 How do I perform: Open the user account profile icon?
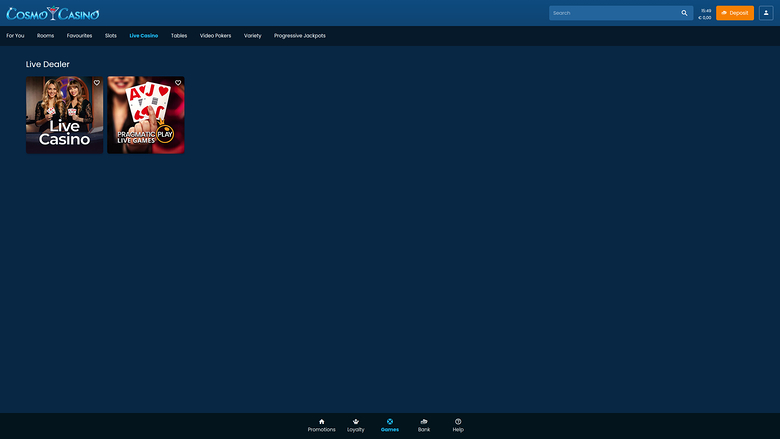(x=766, y=13)
